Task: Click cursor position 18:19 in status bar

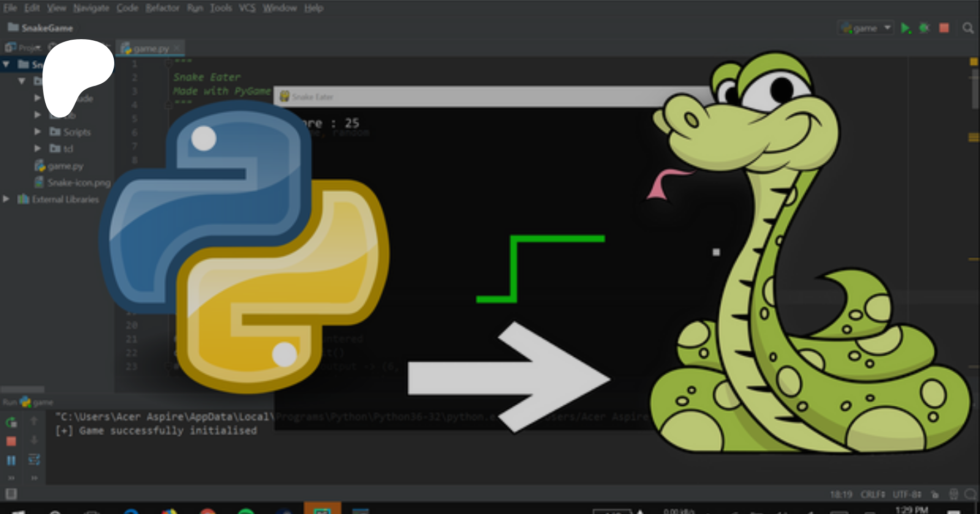Action: point(841,494)
